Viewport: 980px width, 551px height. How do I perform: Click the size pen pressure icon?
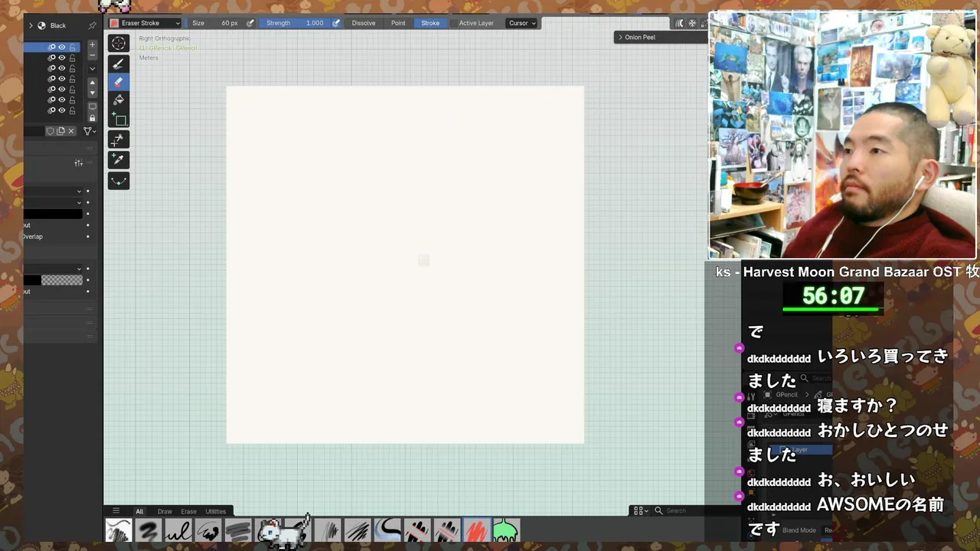tap(250, 23)
